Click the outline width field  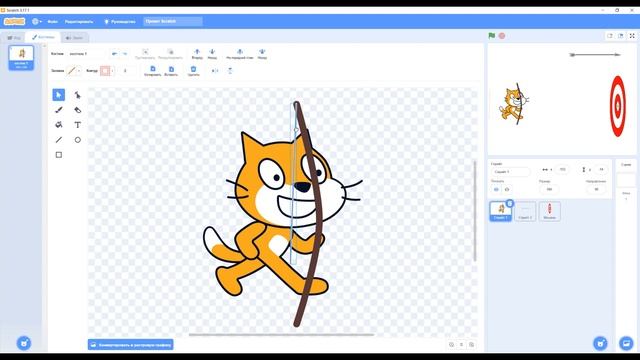click(x=127, y=71)
